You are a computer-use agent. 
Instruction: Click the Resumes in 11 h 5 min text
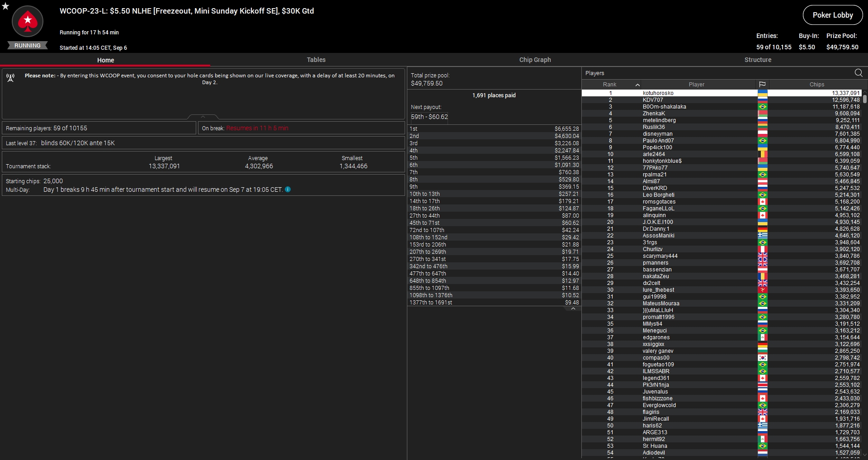pos(257,128)
